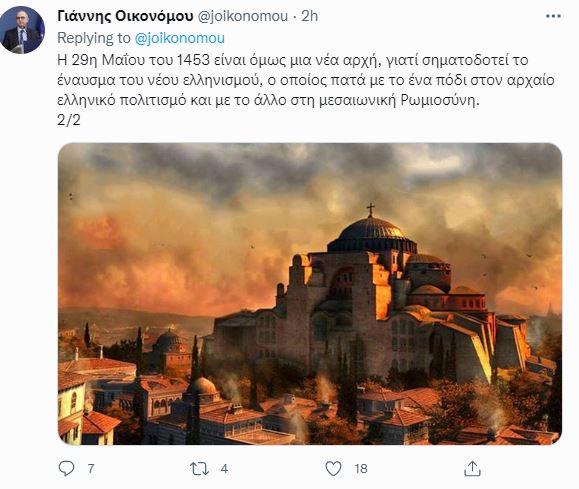Click the tweet text starting with Η 29η Μαΐου
This screenshot has width=579, height=489.
pos(306,80)
